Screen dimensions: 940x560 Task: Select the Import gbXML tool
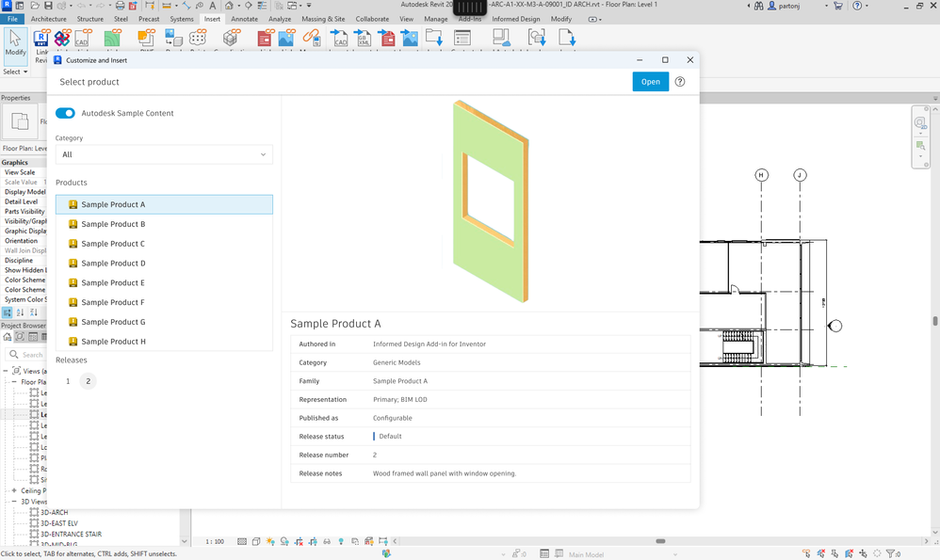[x=365, y=40]
